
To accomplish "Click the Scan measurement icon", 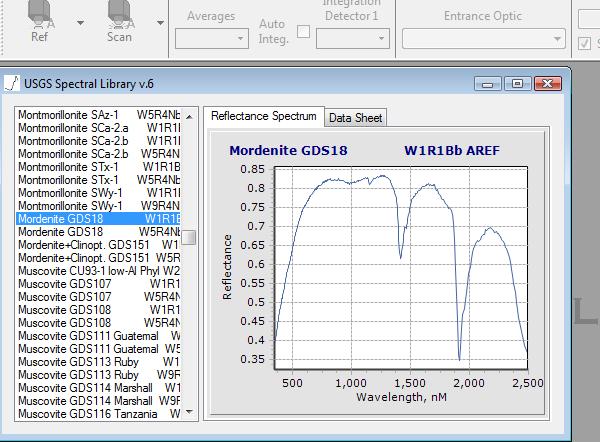I will (120, 15).
